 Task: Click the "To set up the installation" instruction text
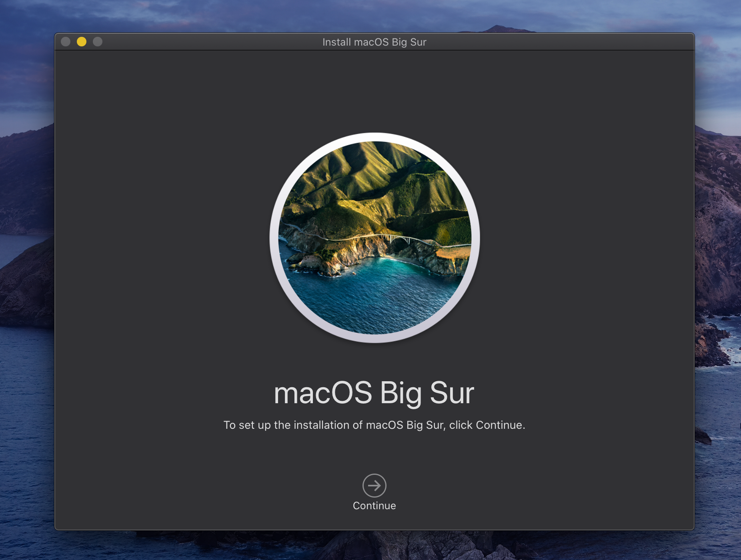point(374,425)
